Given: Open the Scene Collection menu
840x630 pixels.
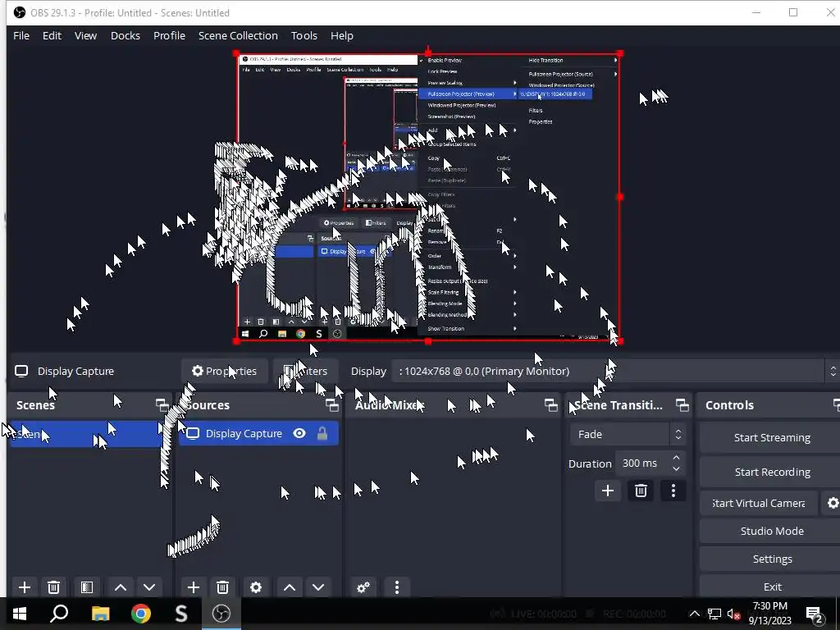Looking at the screenshot, I should point(238,35).
